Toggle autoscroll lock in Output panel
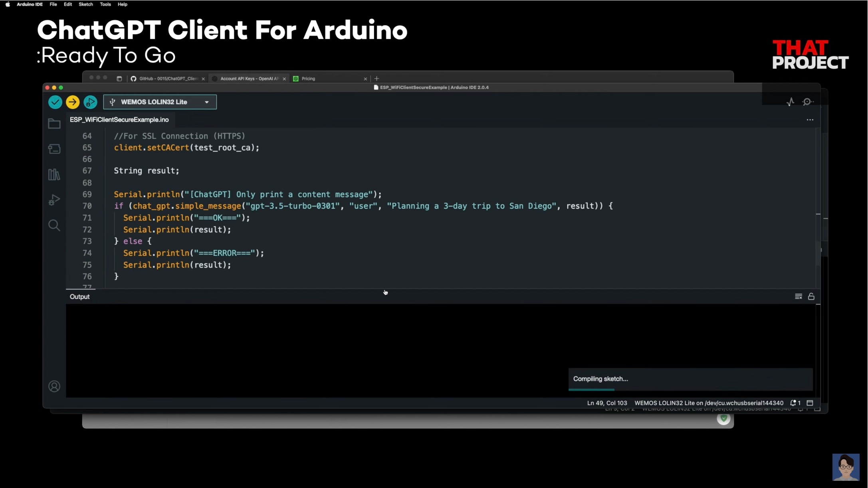The image size is (868, 488). point(812,296)
